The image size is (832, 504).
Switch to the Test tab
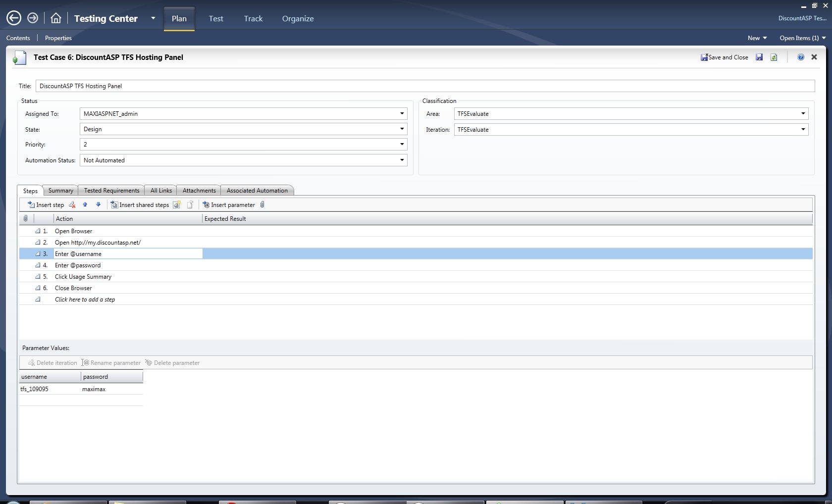coord(216,18)
